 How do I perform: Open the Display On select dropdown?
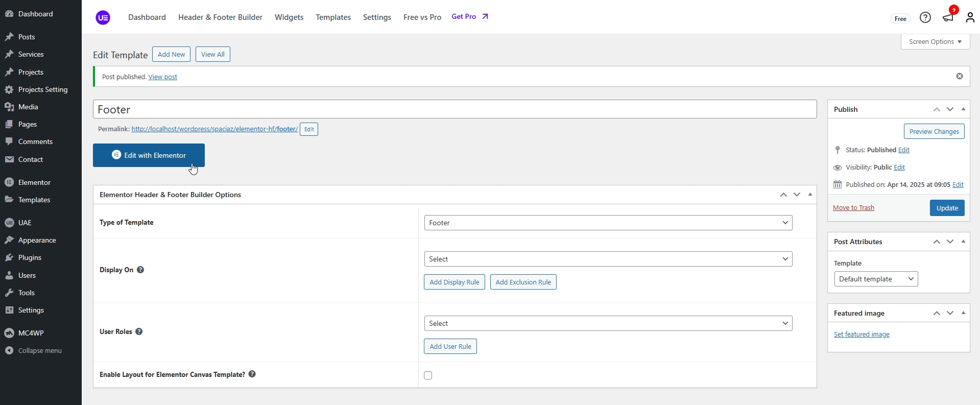pos(608,259)
